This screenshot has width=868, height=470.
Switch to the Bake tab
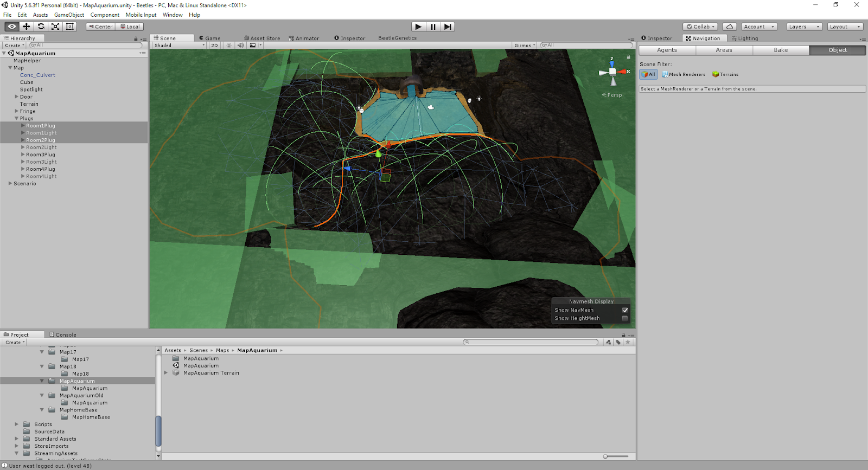coord(781,50)
